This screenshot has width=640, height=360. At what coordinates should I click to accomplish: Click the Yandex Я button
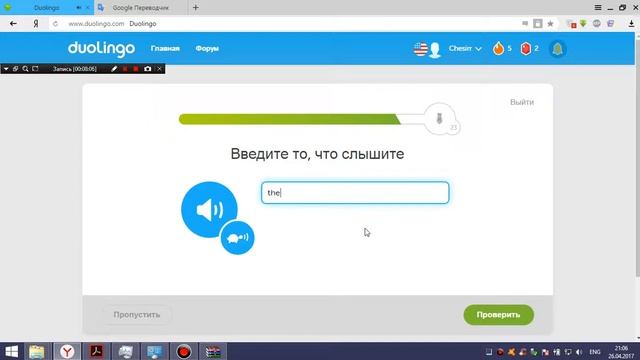(x=36, y=24)
